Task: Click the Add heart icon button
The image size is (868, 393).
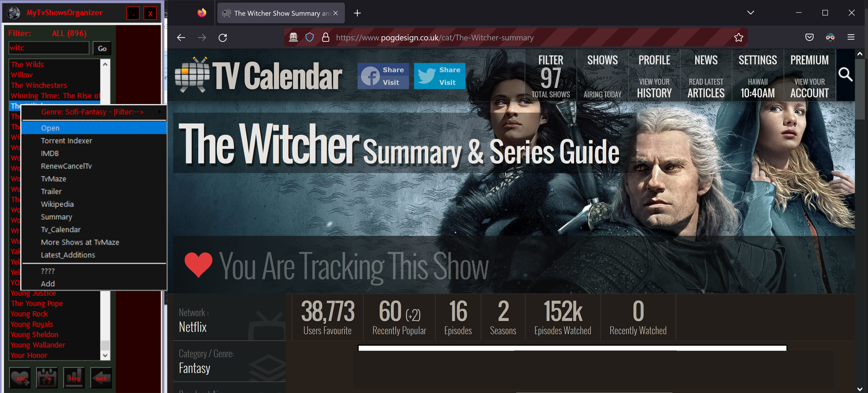Action: click(x=20, y=377)
